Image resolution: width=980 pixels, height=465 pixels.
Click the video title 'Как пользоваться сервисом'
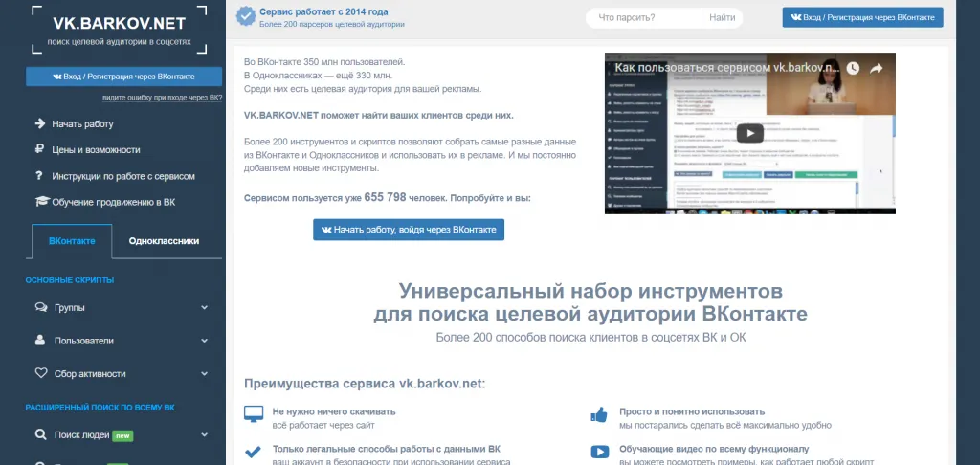725,68
